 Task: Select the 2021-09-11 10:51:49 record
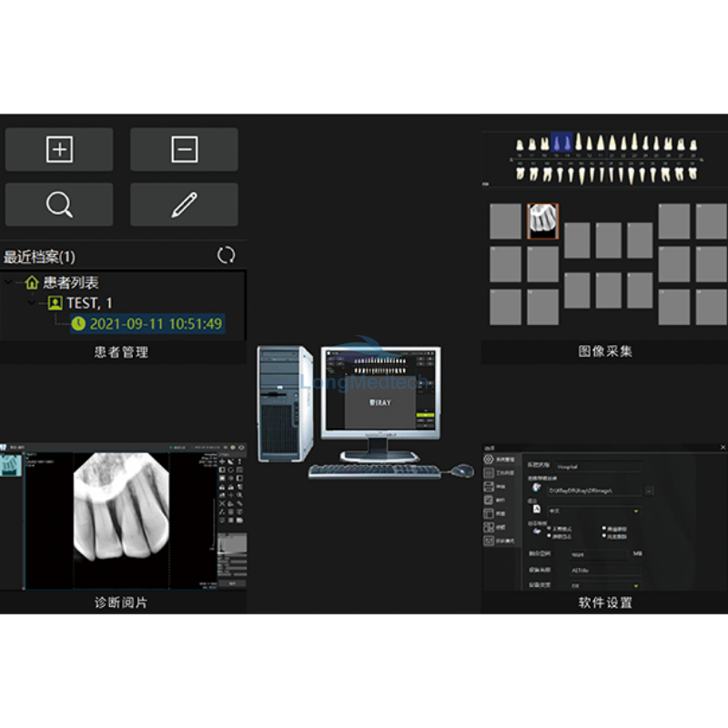(x=155, y=323)
